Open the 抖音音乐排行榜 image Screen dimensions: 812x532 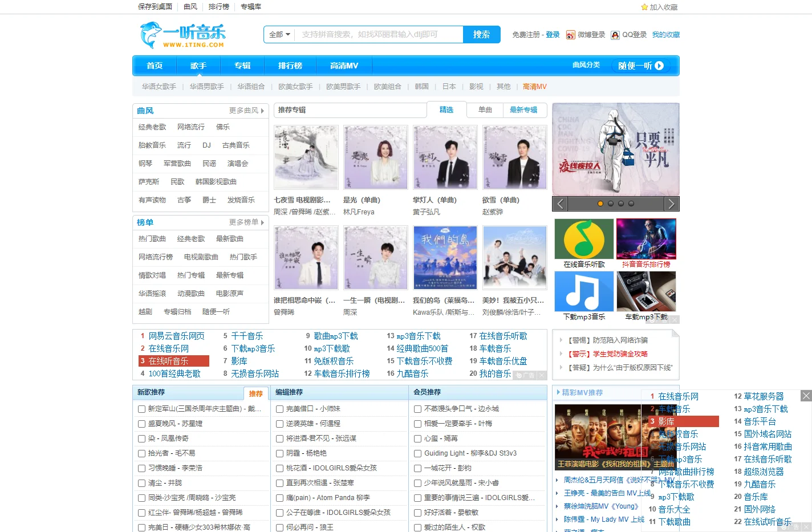coord(646,239)
